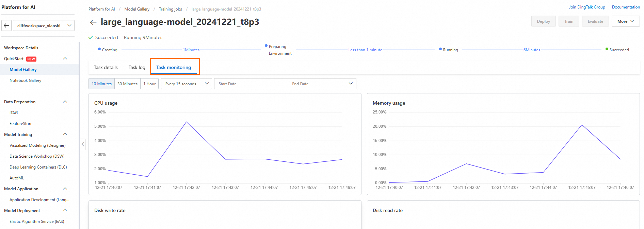Click the Deploy button
The height and width of the screenshot is (229, 644).
(544, 21)
